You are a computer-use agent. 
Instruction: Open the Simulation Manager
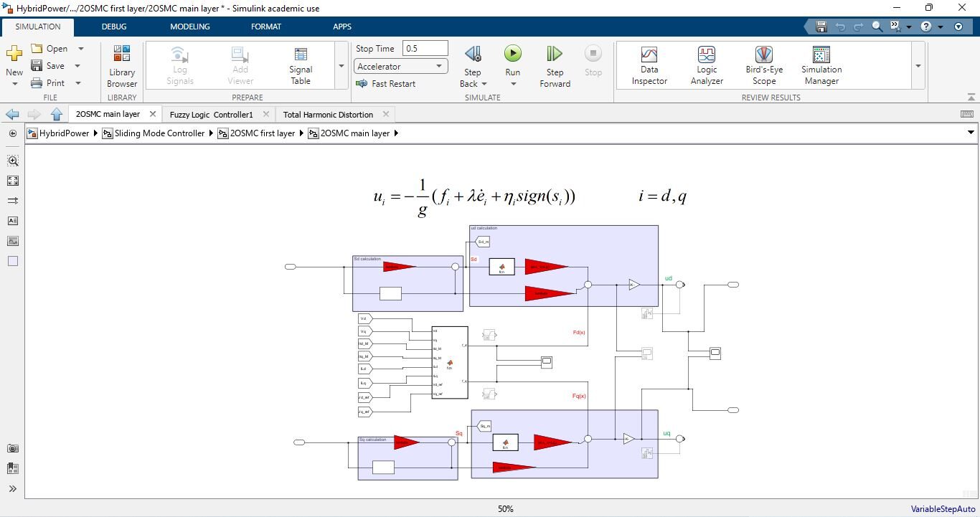[821, 66]
